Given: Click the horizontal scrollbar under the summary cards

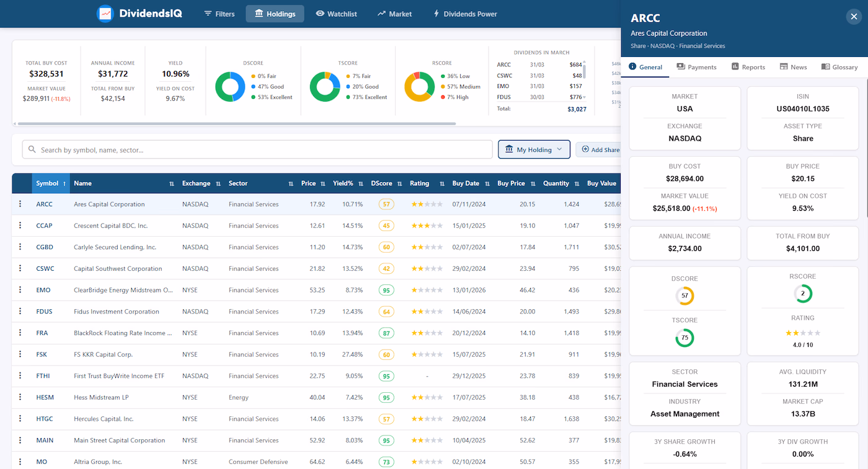Looking at the screenshot, I should [x=234, y=124].
